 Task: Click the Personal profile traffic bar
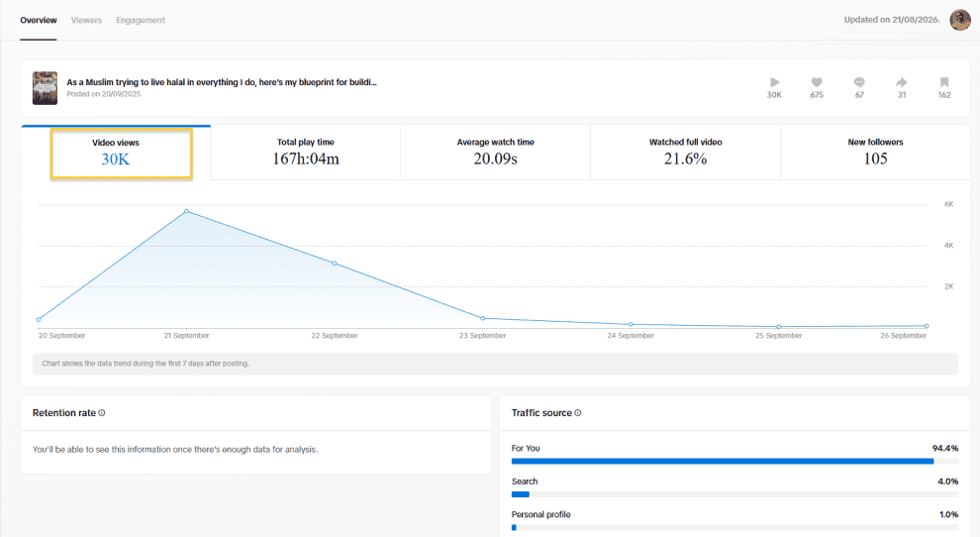735,528
